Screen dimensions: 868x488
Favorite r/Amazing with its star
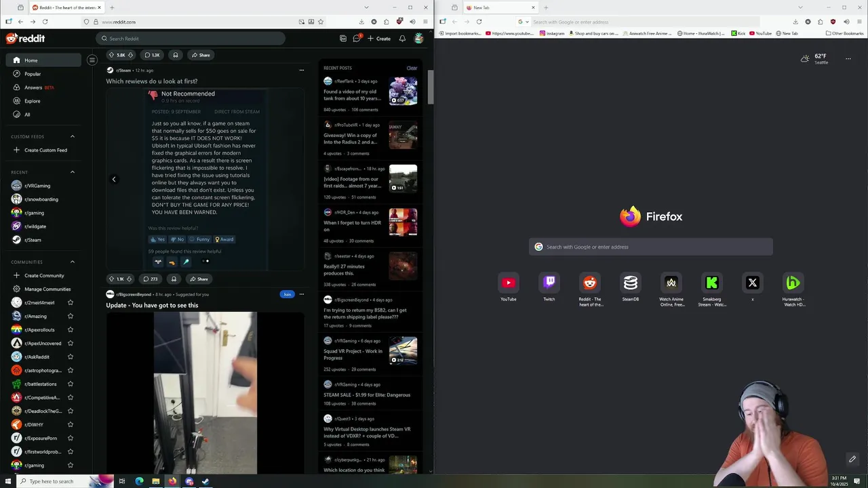point(71,316)
